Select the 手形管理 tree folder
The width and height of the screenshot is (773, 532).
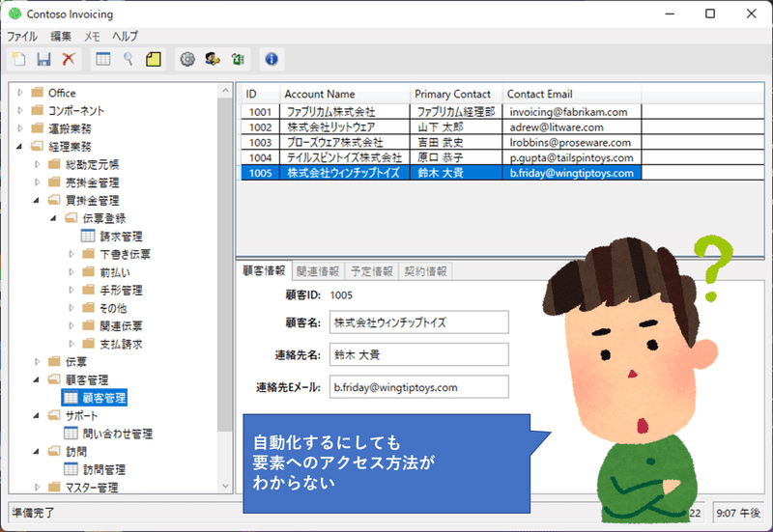[x=121, y=290]
